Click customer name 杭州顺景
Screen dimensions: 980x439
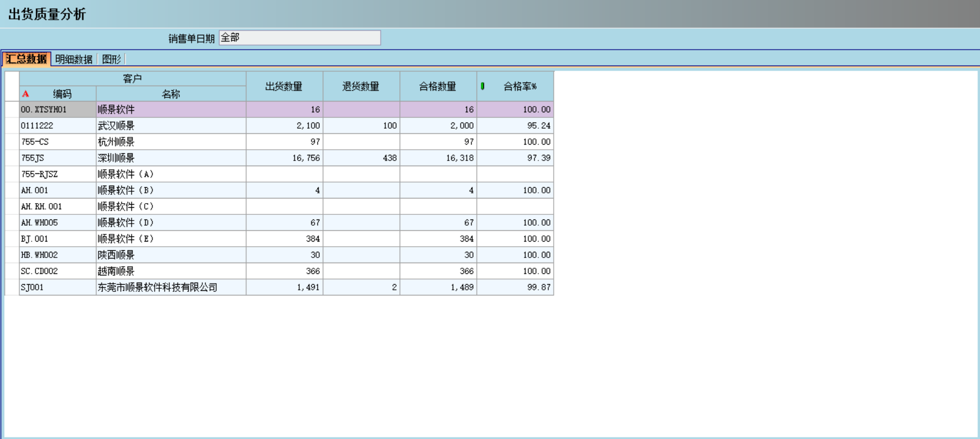click(116, 142)
